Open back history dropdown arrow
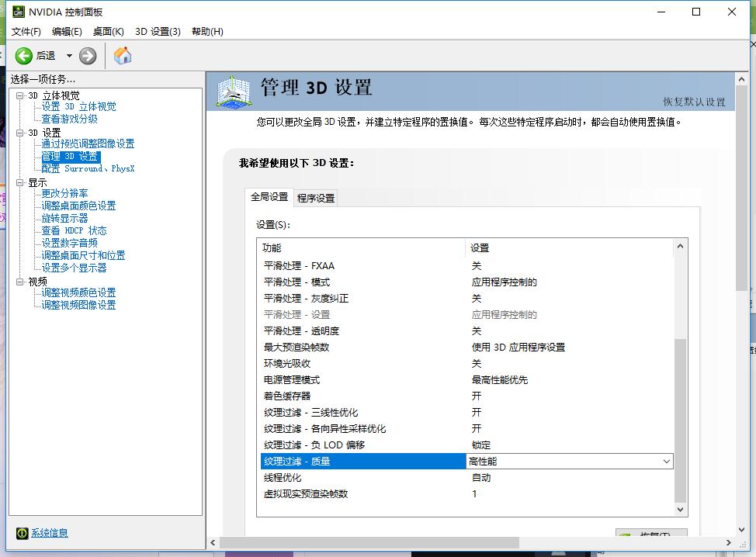756x557 pixels. pos(69,56)
